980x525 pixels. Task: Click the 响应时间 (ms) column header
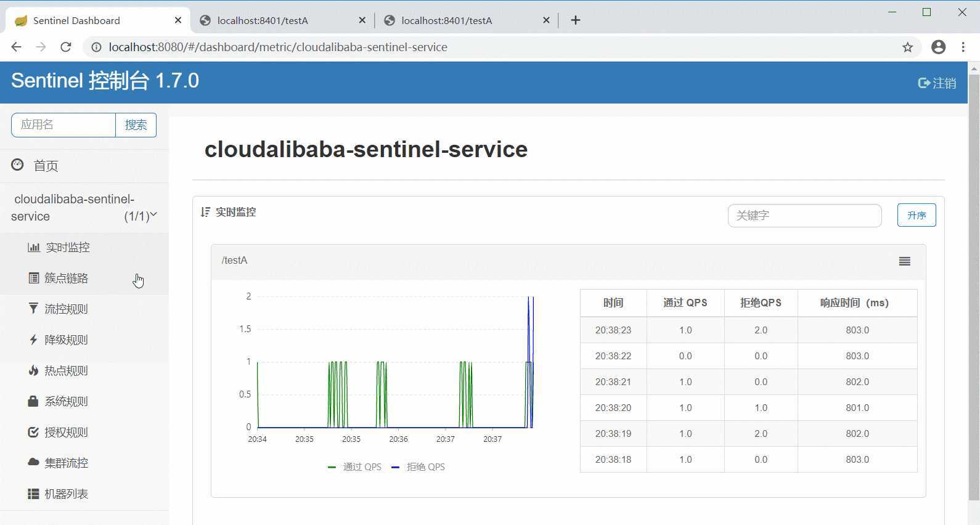(x=857, y=303)
